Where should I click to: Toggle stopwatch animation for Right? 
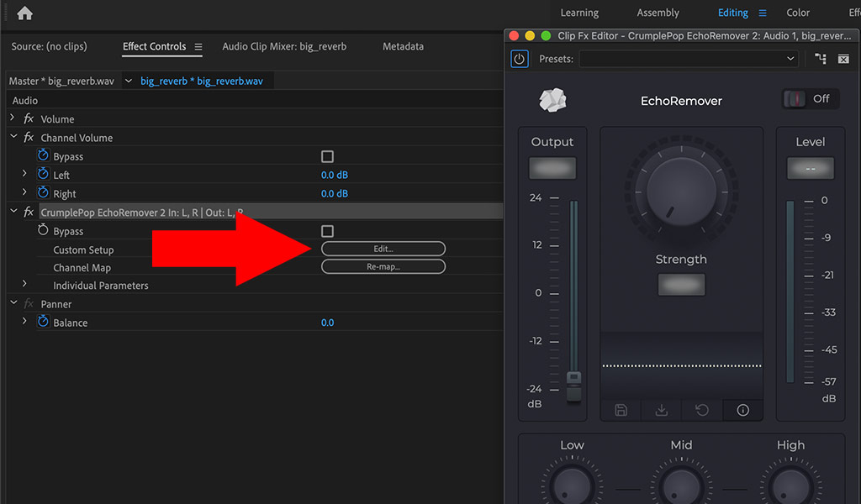43,193
